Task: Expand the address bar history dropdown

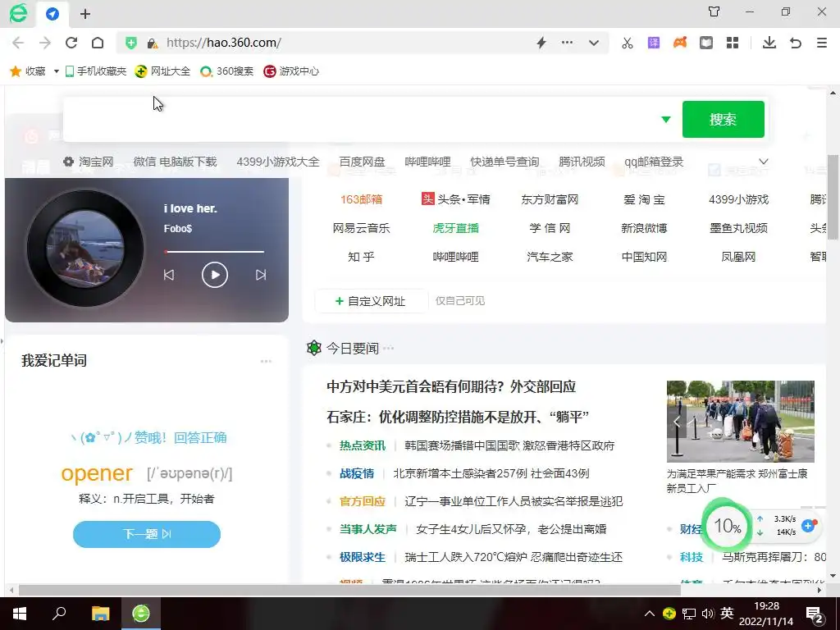Action: [x=594, y=43]
